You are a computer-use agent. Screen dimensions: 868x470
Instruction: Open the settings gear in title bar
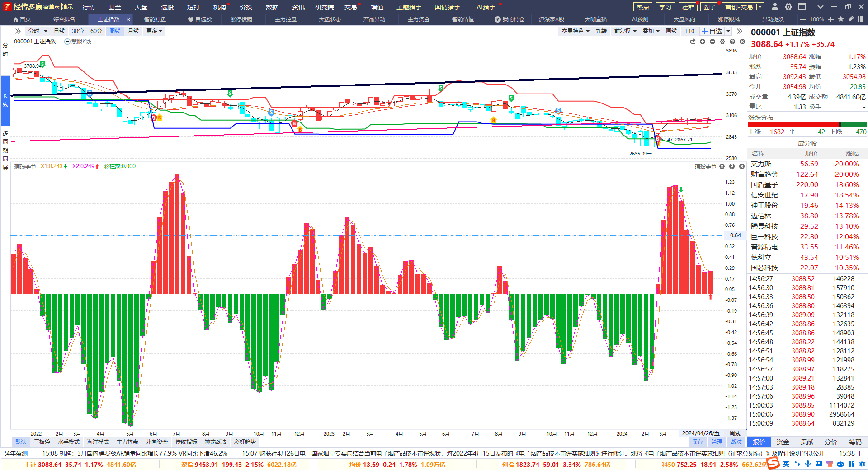(x=788, y=7)
